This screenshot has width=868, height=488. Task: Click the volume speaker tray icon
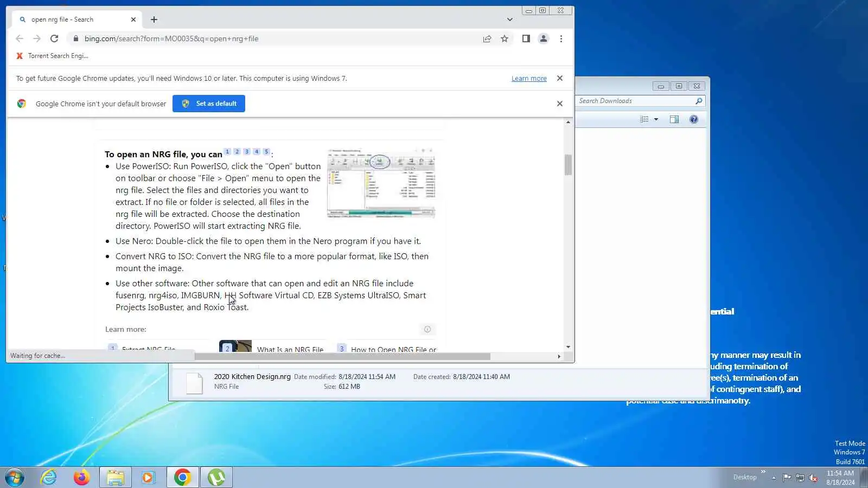[813, 478]
